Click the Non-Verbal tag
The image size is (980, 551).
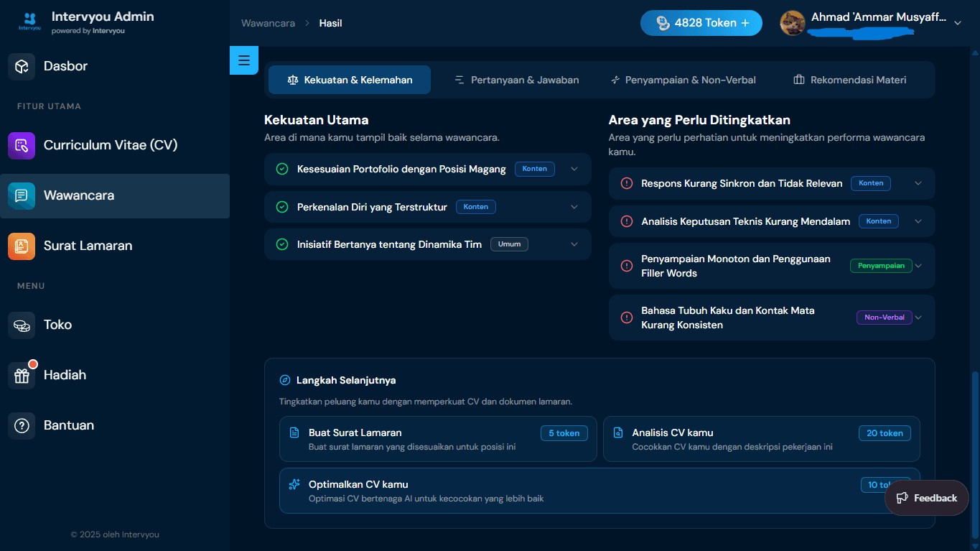click(885, 318)
